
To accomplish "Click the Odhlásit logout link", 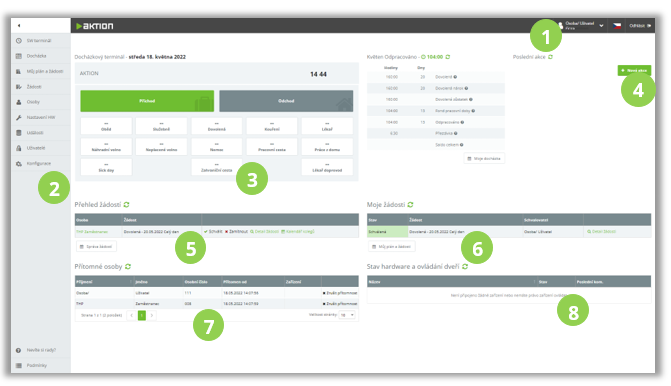I will (640, 26).
